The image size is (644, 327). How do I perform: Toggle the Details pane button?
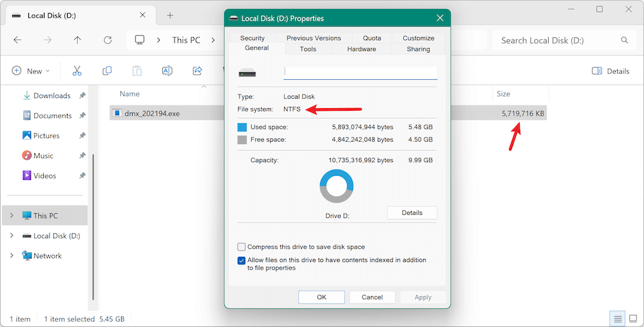tap(611, 71)
